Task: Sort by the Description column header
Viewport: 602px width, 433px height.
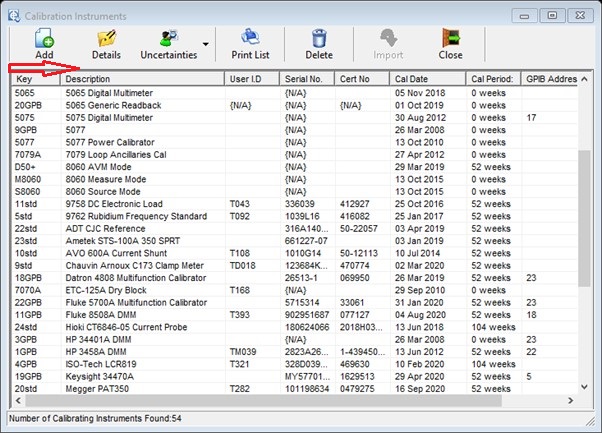Action: point(142,79)
